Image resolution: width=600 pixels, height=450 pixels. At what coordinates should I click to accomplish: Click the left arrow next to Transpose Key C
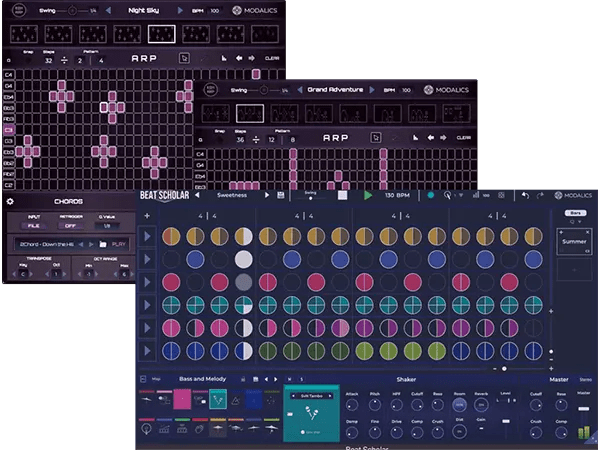point(15,274)
